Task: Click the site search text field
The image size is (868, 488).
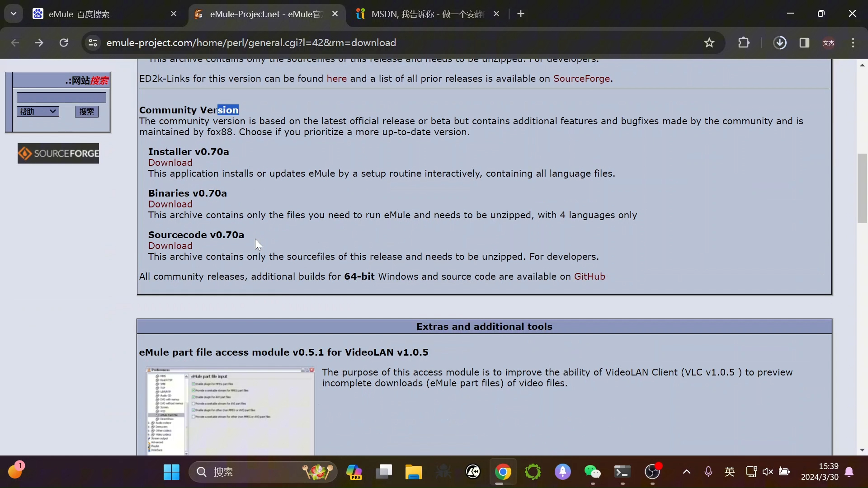Action: click(61, 97)
